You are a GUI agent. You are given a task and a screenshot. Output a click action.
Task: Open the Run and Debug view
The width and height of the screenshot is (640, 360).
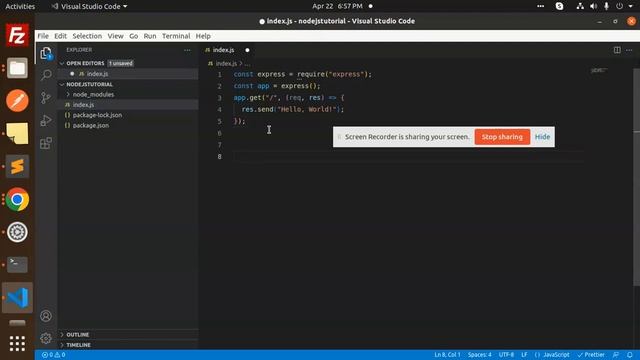tap(46, 120)
